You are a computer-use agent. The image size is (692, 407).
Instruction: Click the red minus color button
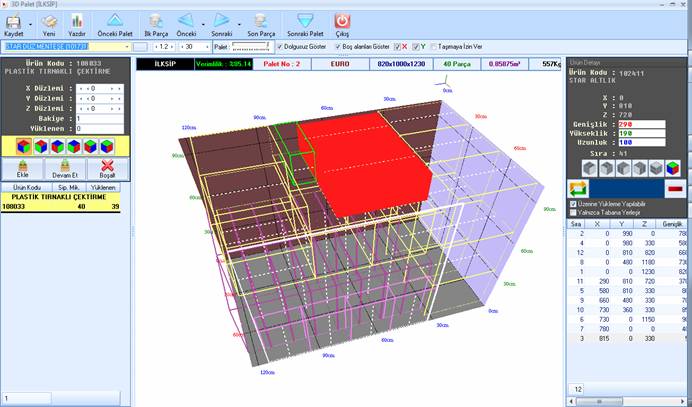click(675, 187)
